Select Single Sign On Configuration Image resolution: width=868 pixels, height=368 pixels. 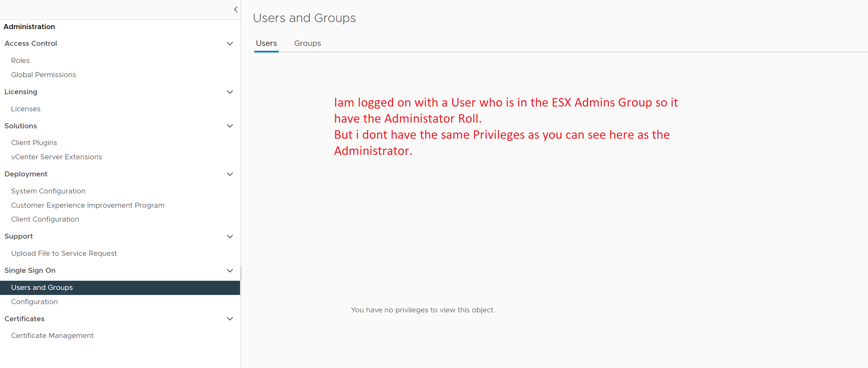point(34,302)
